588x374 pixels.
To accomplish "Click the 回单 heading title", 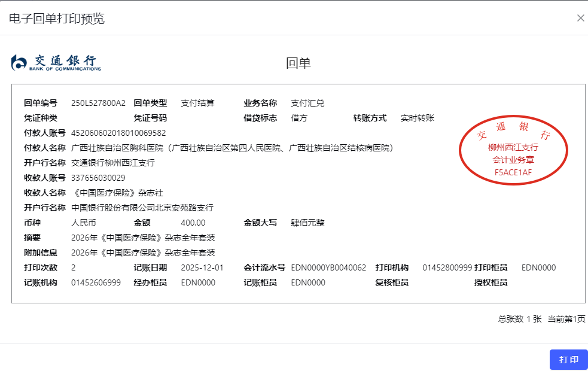I will click(298, 63).
